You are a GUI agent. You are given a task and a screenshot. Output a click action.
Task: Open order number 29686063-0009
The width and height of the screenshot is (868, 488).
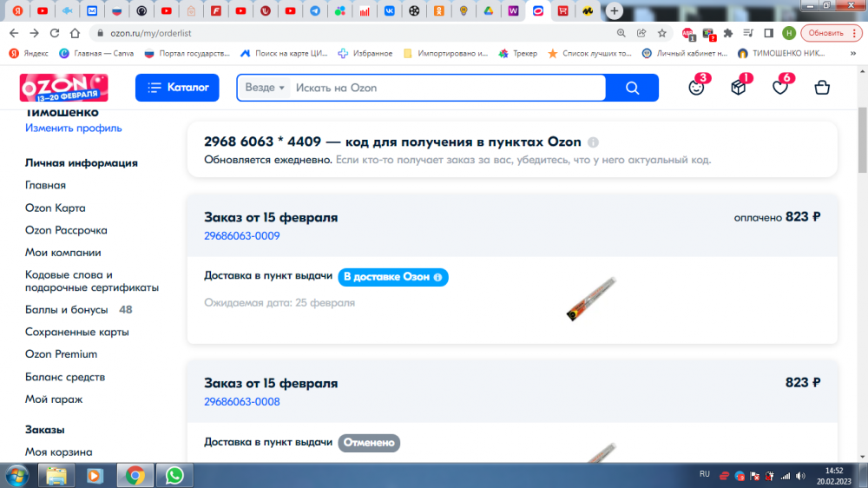point(242,236)
